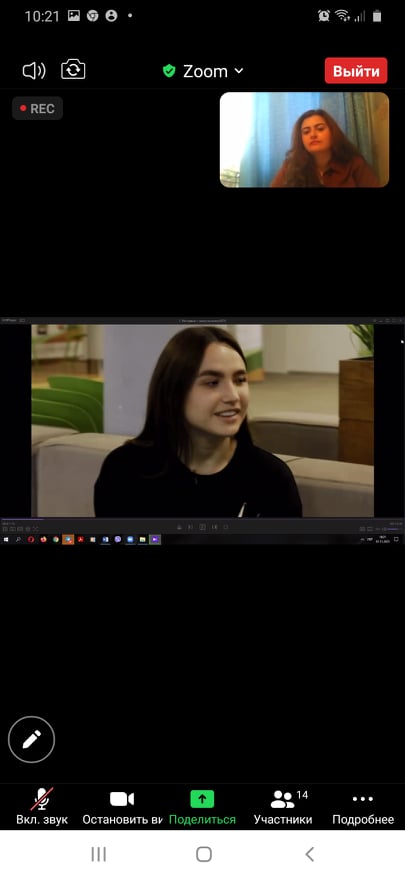Tap the REC recording indicator
The width and height of the screenshot is (405, 878).
[38, 109]
